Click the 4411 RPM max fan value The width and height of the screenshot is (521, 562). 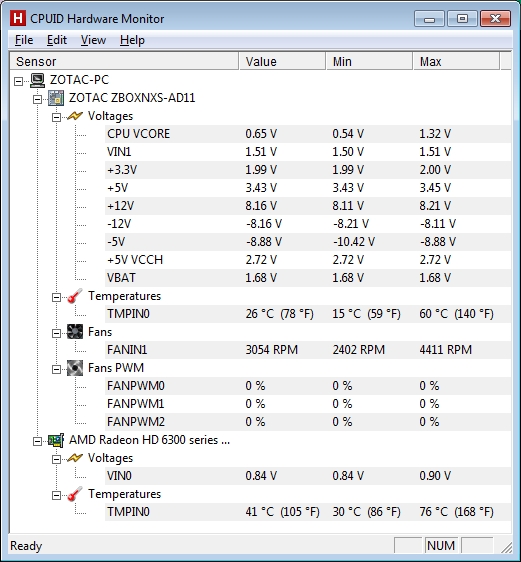(x=446, y=350)
